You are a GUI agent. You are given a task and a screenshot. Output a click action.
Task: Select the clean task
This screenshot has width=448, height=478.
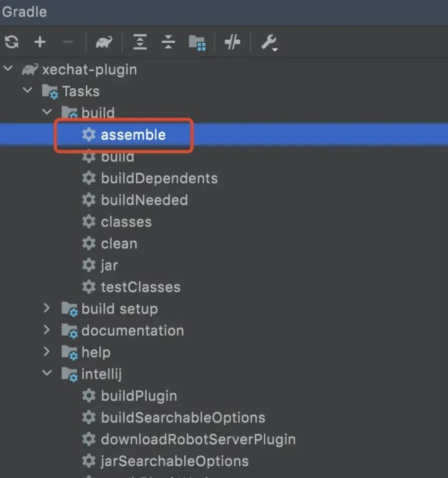point(119,244)
